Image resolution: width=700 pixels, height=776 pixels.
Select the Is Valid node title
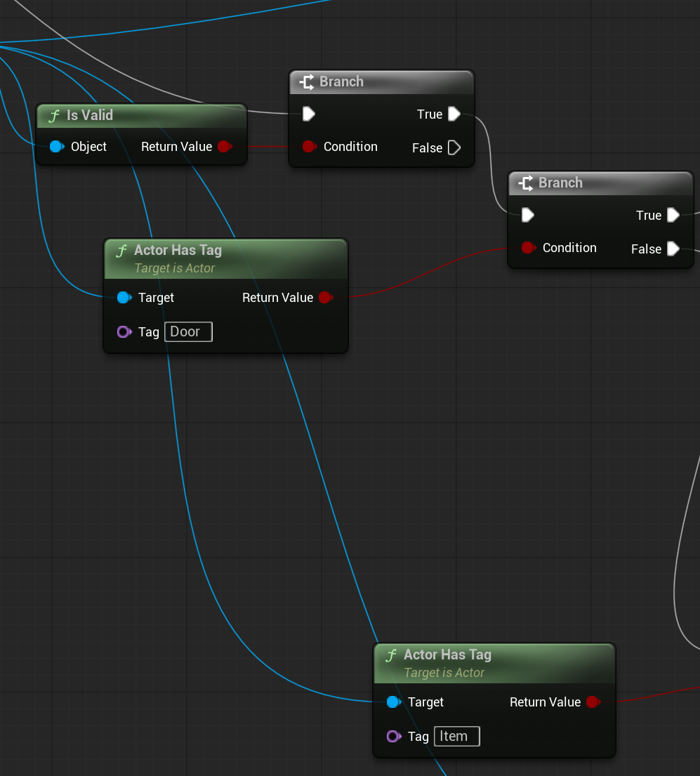click(90, 115)
